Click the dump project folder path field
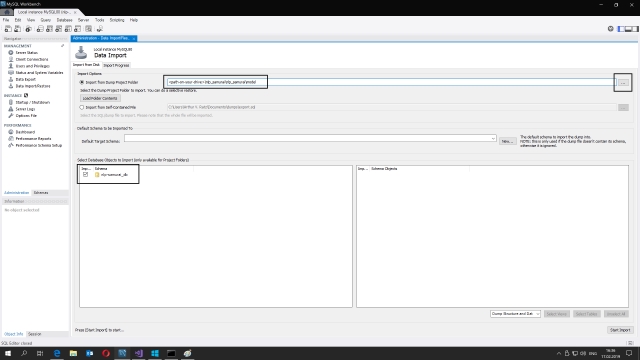The width and height of the screenshot is (640, 360). (391, 82)
